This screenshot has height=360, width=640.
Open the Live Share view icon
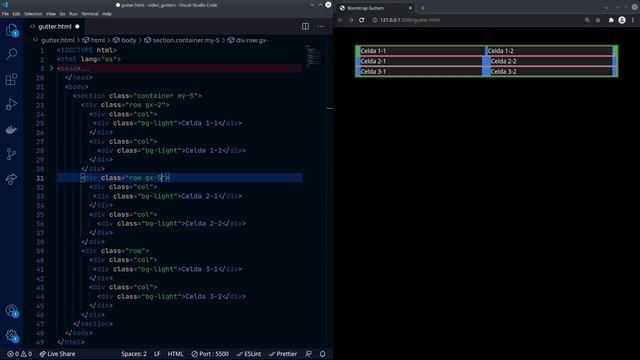point(11,179)
